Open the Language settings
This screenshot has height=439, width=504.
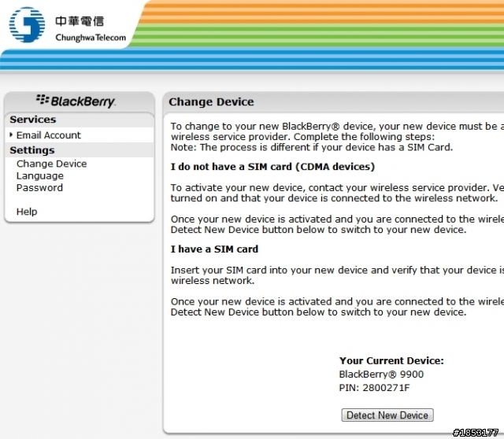click(40, 176)
